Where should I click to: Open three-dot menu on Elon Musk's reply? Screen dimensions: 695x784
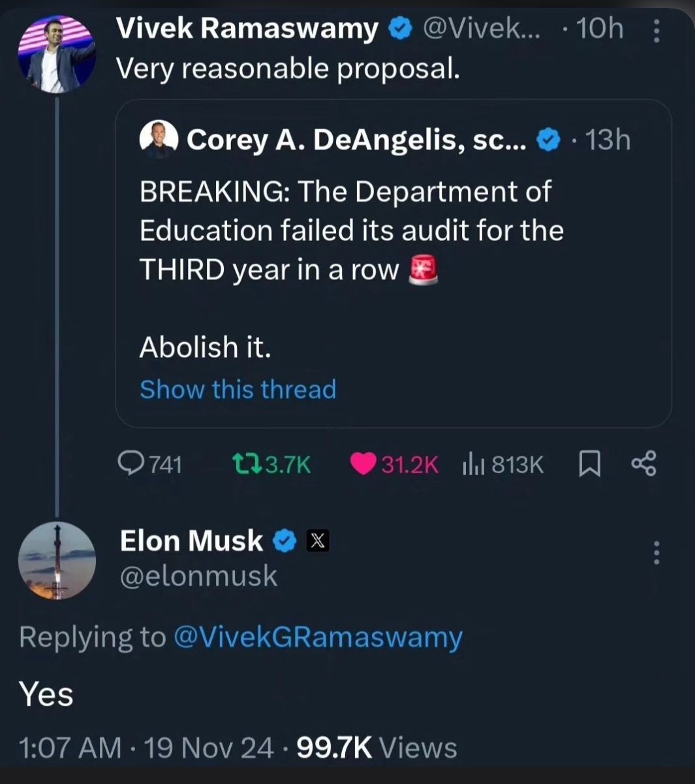point(656,554)
